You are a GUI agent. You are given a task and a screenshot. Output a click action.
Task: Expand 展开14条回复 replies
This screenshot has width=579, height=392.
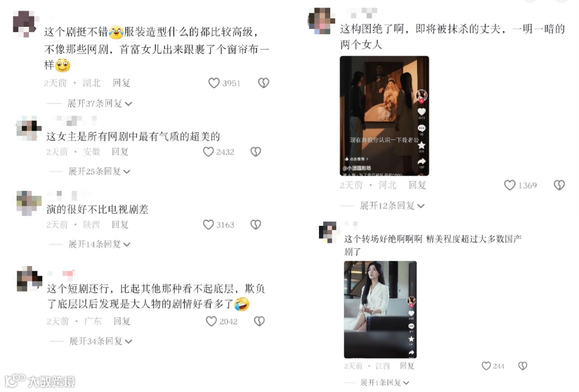pyautogui.click(x=99, y=244)
